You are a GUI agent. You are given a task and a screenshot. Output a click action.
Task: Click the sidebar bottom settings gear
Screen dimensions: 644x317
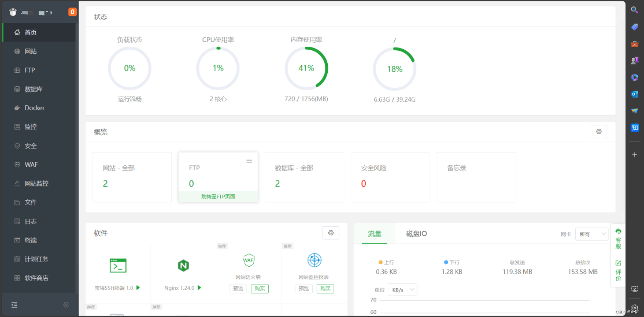[66, 305]
